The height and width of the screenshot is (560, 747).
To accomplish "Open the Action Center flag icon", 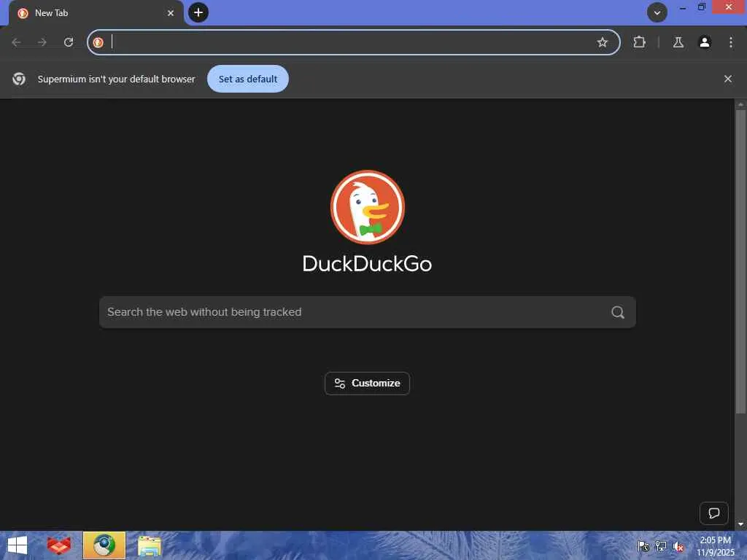I will tap(643, 546).
